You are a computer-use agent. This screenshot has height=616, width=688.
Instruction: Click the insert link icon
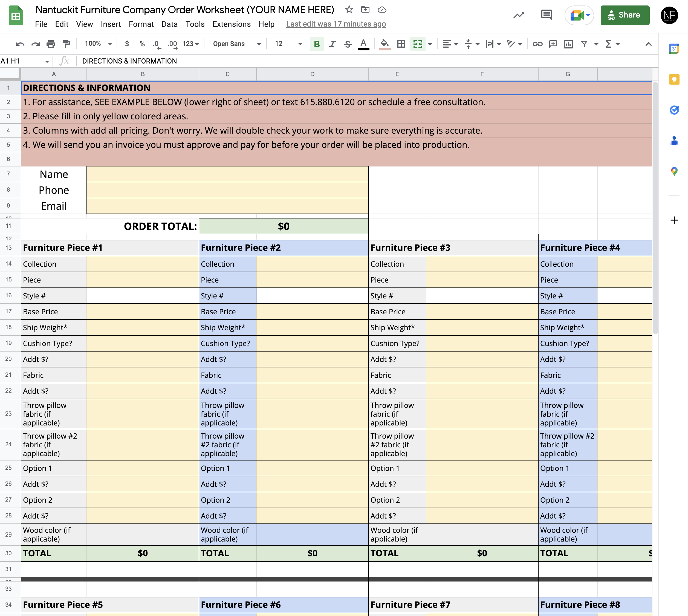pos(537,44)
